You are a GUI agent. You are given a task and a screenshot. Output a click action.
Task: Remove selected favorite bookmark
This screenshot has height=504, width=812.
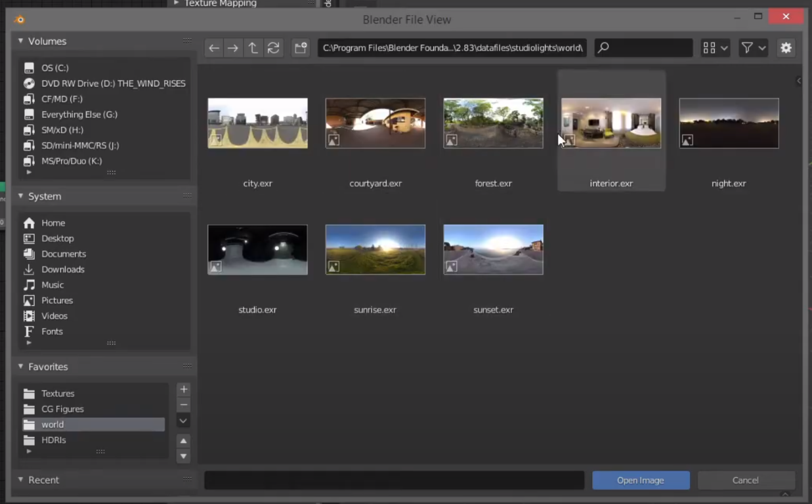(184, 405)
